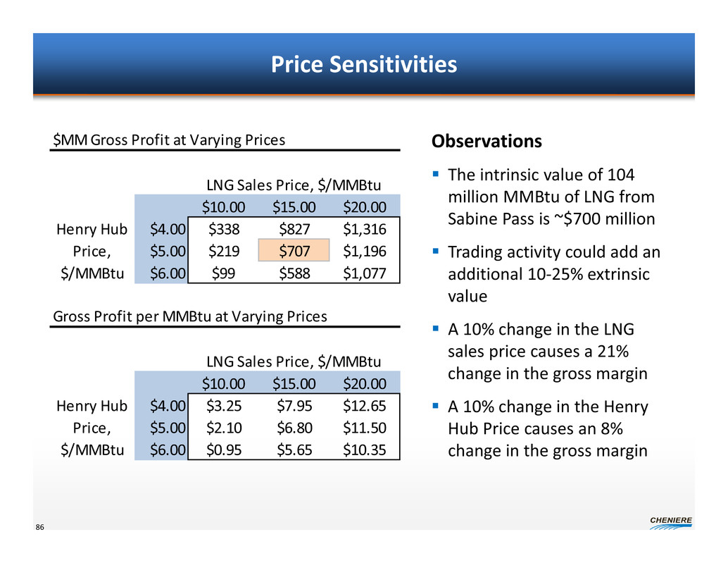Click the trading activity extrinsic value bullet
728x563 pixels.
point(553,274)
